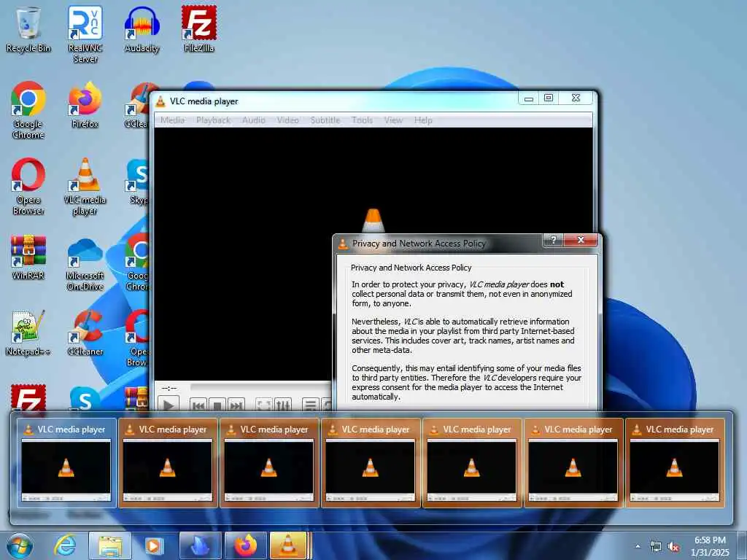
Task: Select the Notepad++ desktop icon
Action: (x=28, y=332)
